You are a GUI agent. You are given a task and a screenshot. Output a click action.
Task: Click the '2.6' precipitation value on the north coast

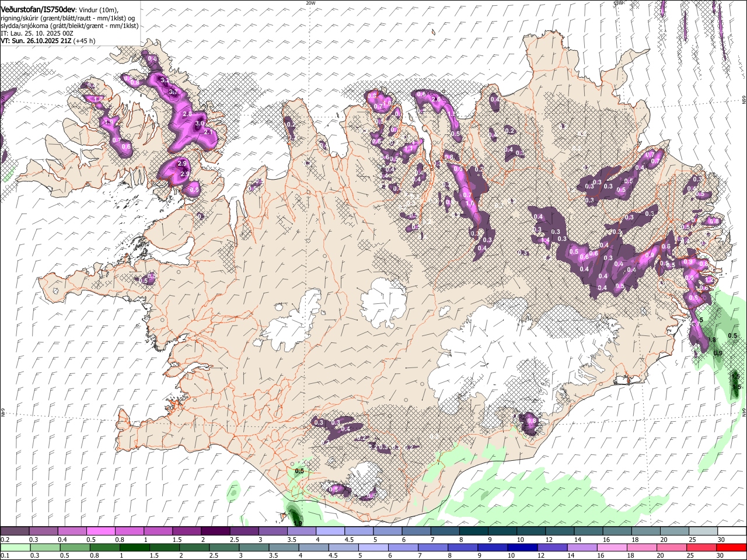click(x=436, y=100)
